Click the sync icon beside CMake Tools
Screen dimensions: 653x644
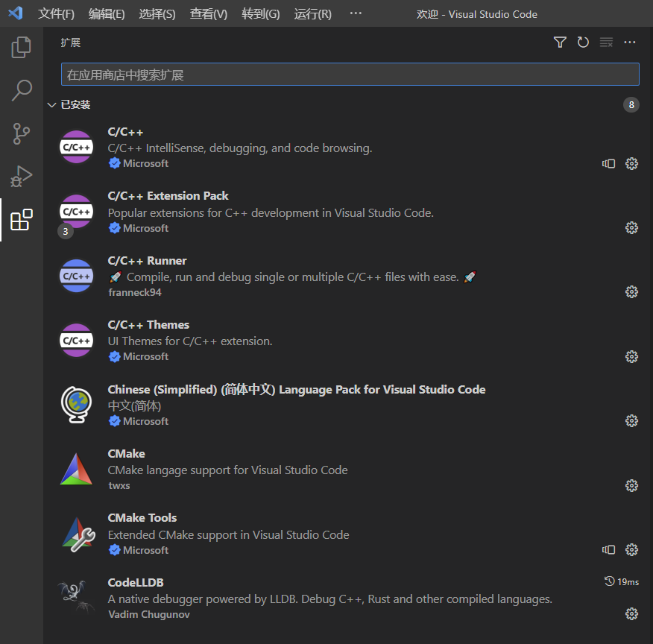(608, 550)
